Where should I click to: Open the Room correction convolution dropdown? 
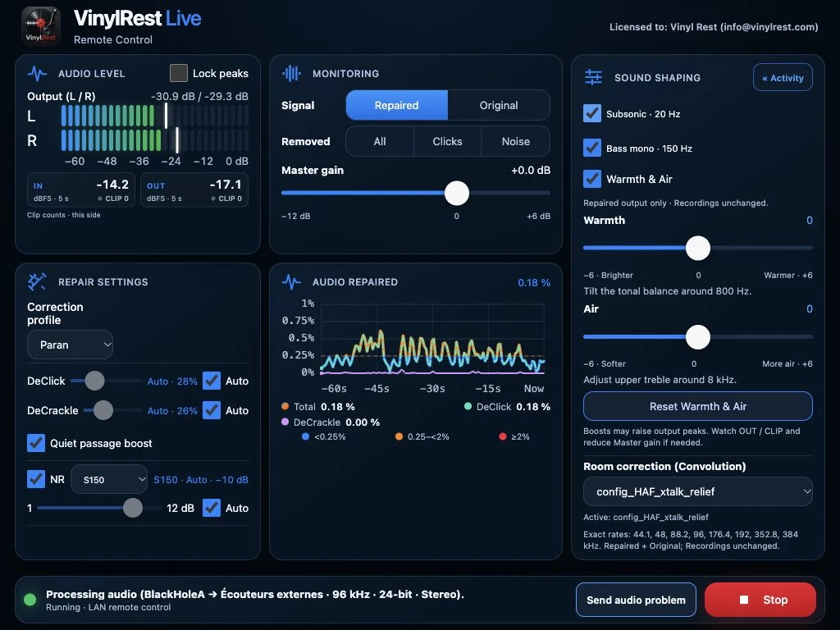click(x=697, y=491)
